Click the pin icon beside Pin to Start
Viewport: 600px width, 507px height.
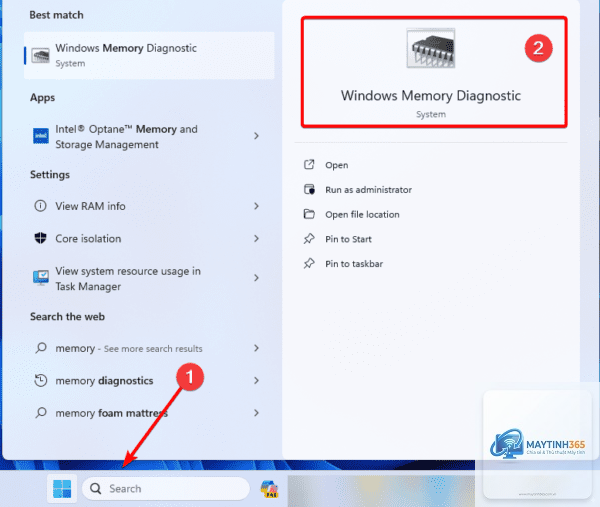309,239
